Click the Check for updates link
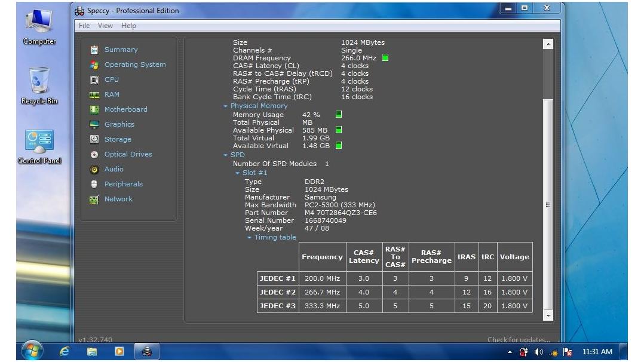This screenshot has width=644, height=362. coord(519,339)
